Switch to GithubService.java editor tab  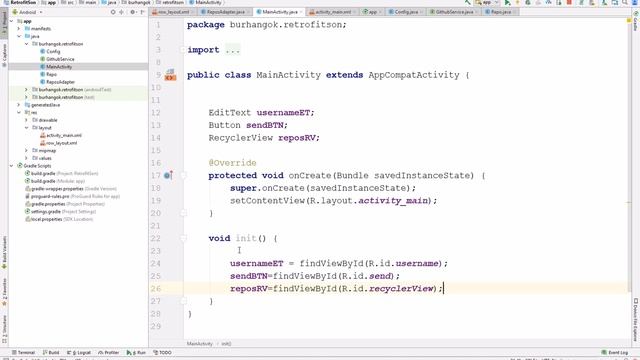453,12
